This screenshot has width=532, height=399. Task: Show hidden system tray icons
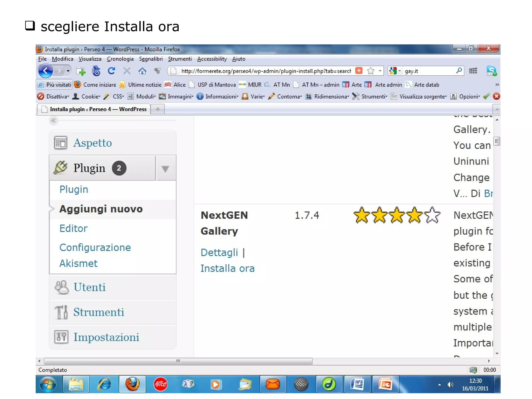pos(439,385)
